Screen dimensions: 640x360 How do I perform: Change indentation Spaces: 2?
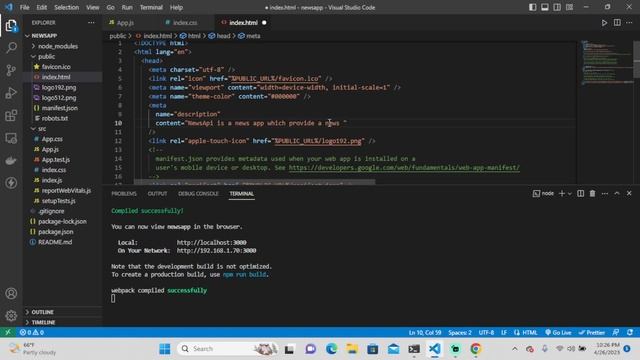pyautogui.click(x=460, y=332)
